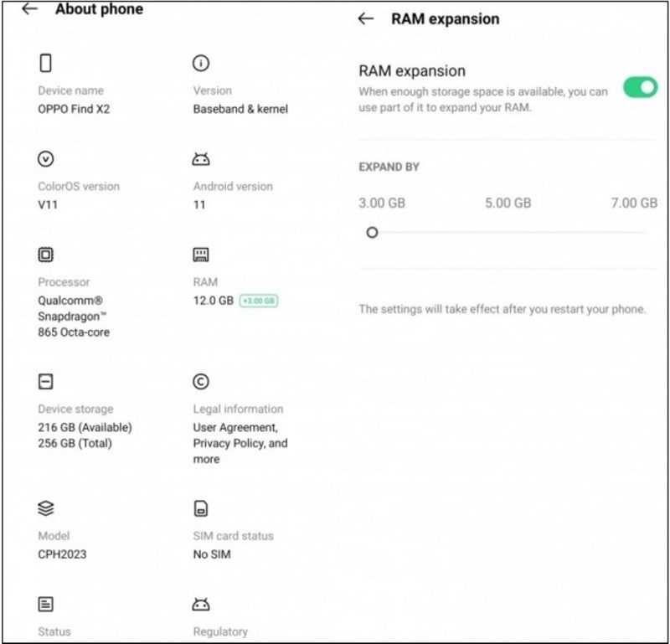Tap the SIM card status icon
The image size is (670, 644).
(201, 508)
